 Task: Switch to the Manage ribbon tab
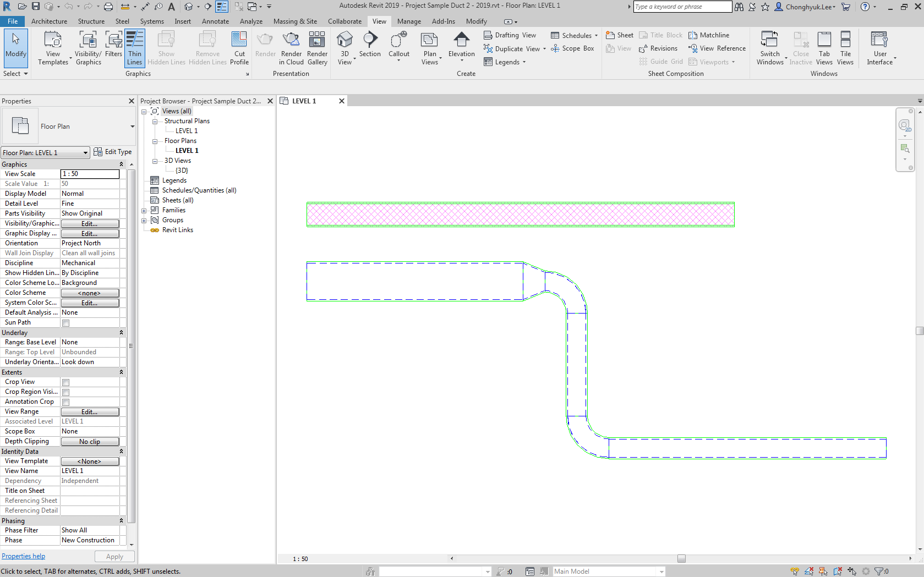click(x=409, y=21)
